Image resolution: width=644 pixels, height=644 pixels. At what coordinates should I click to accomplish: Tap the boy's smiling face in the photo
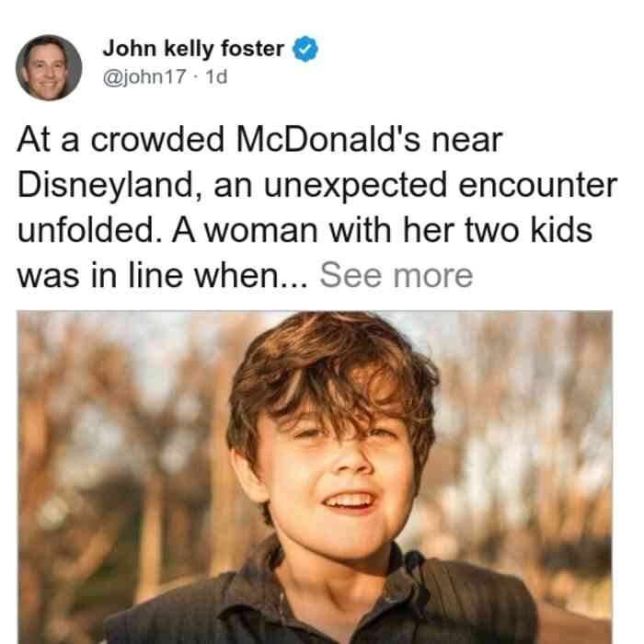(335, 480)
